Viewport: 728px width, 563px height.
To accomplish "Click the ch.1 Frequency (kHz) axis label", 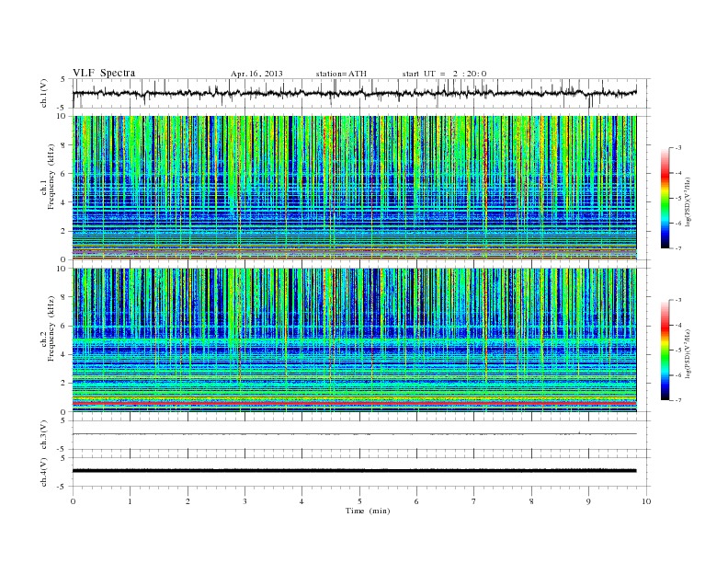I will point(48,177).
